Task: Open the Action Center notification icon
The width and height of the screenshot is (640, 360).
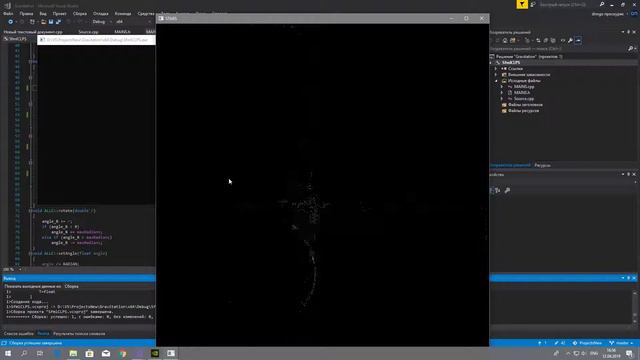Action: 629,353
